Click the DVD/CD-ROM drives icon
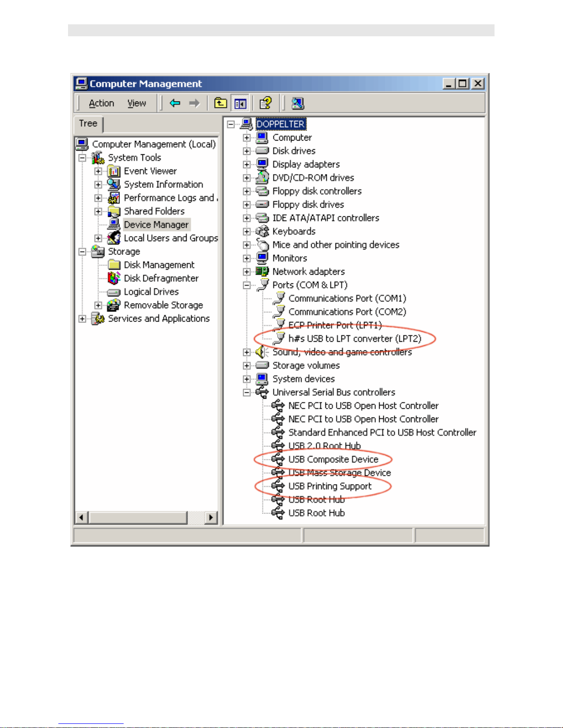 [x=262, y=177]
